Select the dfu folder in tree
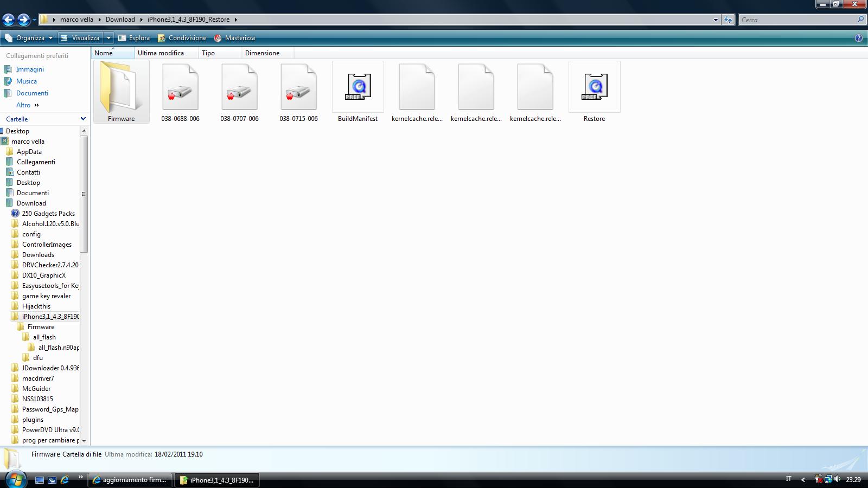Image resolution: width=868 pixels, height=488 pixels. coord(38,358)
